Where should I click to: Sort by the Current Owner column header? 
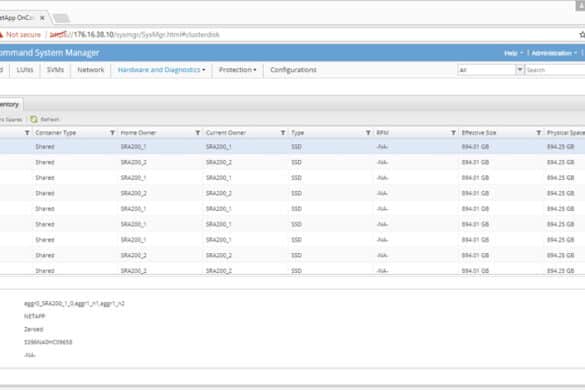coord(226,133)
